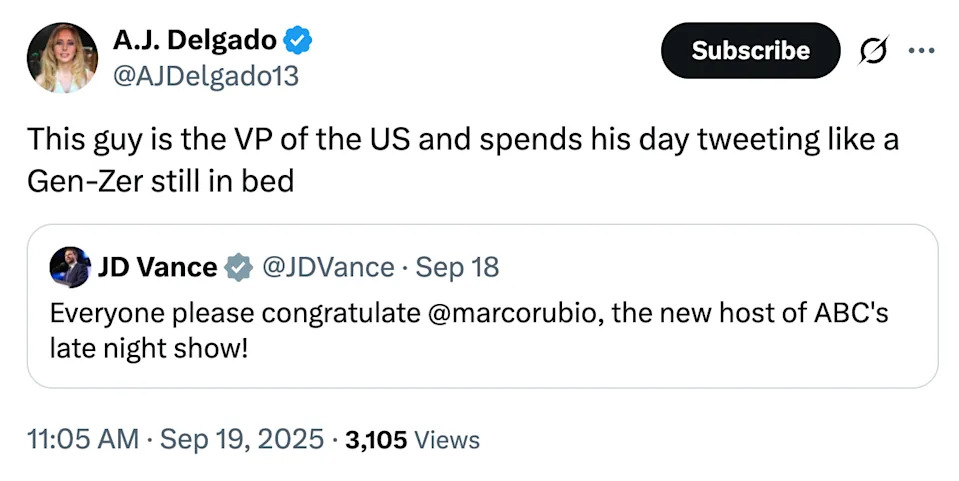Click A.J. Delgado's profile avatar
The height and width of the screenshot is (481, 959).
pos(62,58)
